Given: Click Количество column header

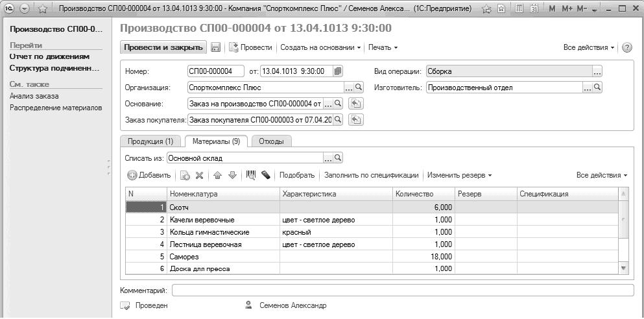Looking at the screenshot, I should [423, 195].
